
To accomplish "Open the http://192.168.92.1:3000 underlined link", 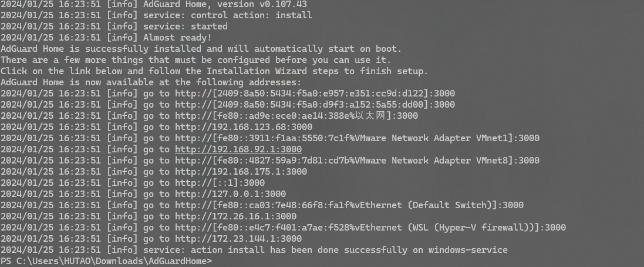I will click(x=238, y=149).
